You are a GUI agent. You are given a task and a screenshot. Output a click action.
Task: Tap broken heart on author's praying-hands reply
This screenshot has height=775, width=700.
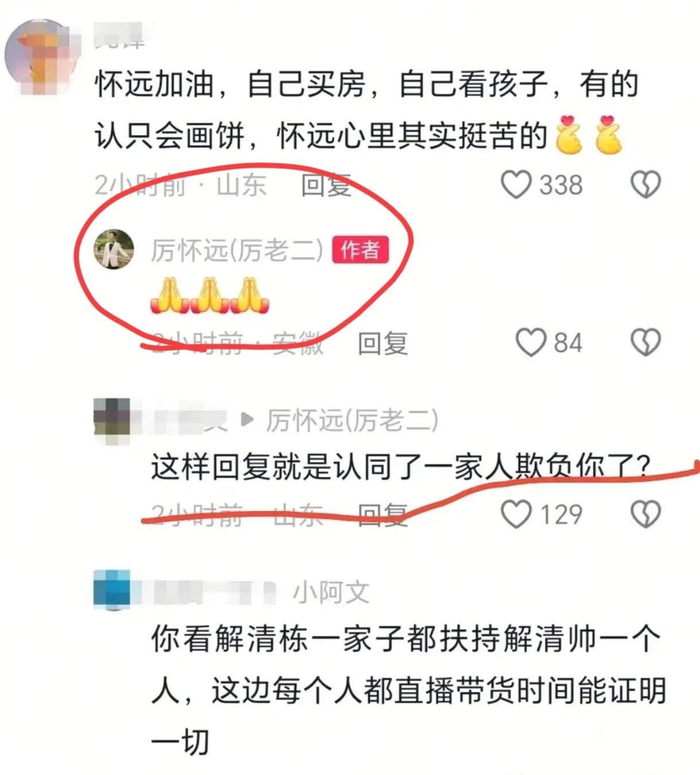click(x=646, y=342)
